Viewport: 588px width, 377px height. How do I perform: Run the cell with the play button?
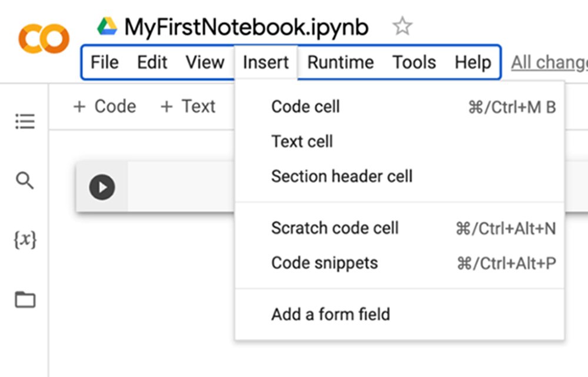(102, 188)
